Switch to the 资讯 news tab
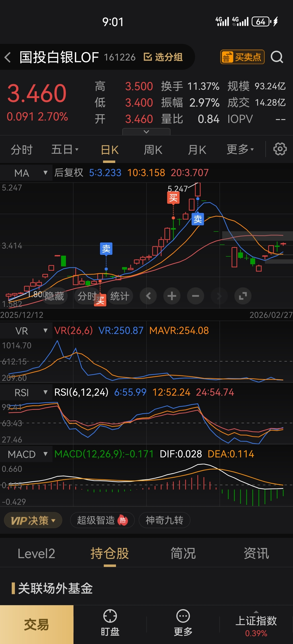 pos(256,553)
